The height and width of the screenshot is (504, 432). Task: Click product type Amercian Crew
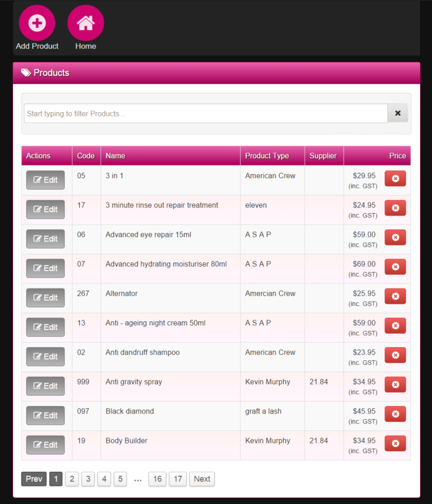270,294
